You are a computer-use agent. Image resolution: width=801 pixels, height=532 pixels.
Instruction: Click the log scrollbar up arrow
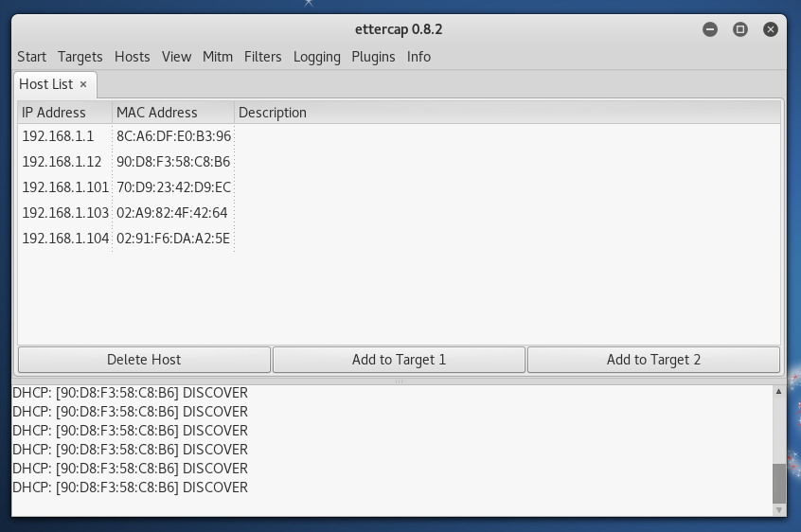click(779, 392)
